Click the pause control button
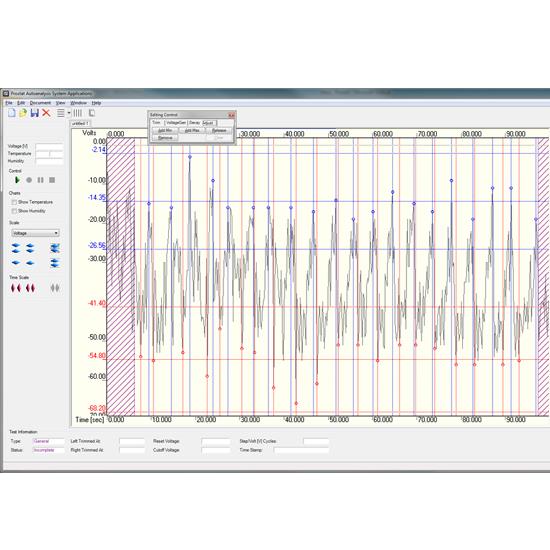 [41, 180]
